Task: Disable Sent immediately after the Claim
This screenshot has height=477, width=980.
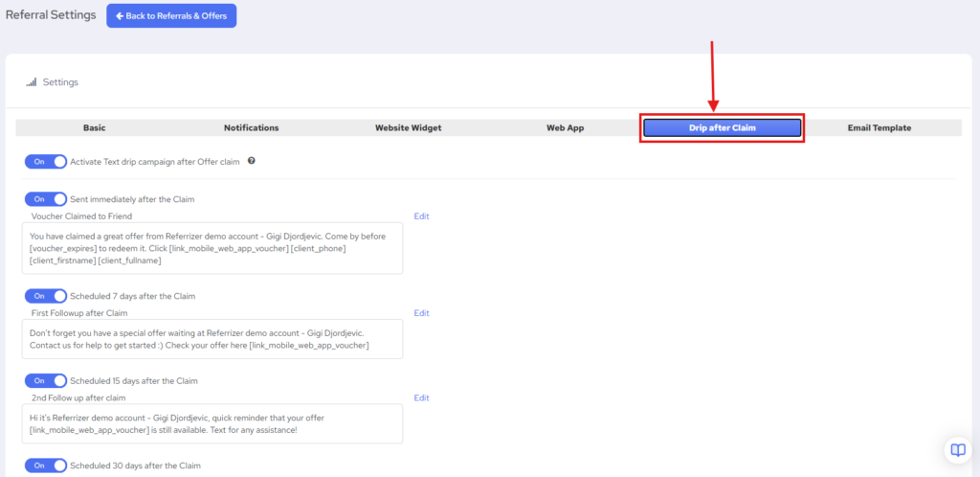Action: pos(46,199)
